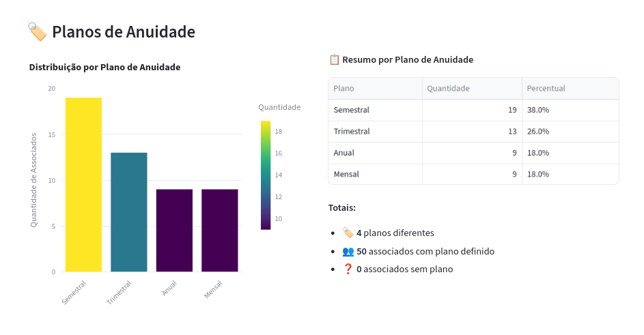Click the Distribuição por Plano de Anuidade title
The height and width of the screenshot is (335, 644).
tap(104, 67)
